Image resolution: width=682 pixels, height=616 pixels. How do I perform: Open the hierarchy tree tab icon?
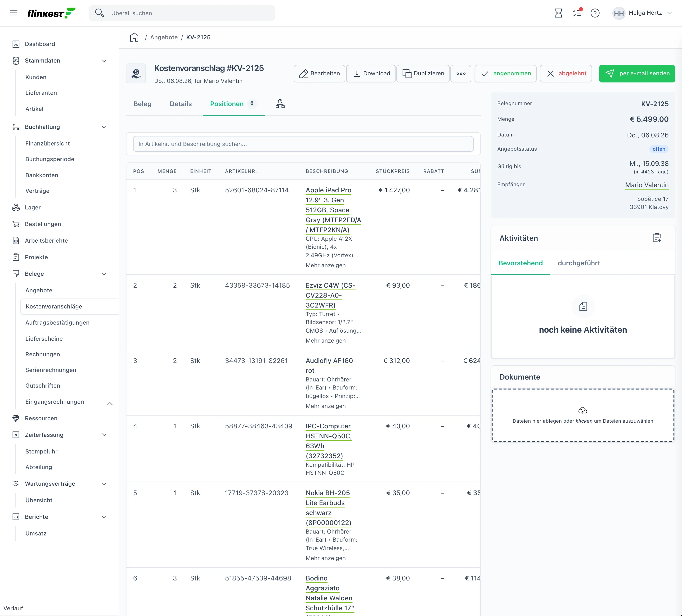point(280,104)
